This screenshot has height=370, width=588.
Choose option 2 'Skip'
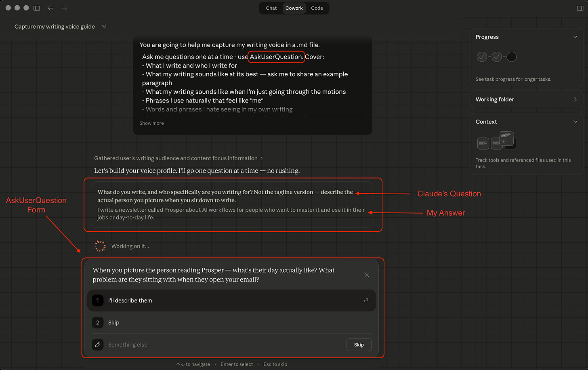click(x=232, y=323)
